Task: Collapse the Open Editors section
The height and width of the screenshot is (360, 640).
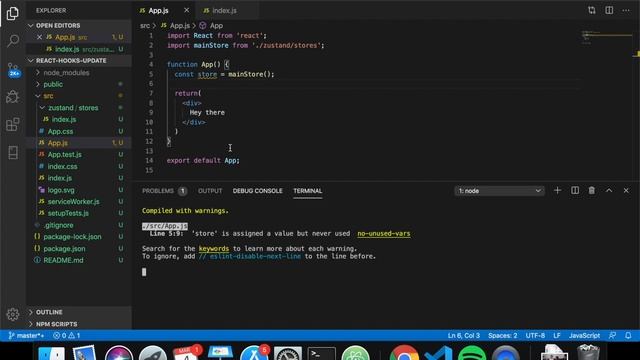Action: coord(80,25)
